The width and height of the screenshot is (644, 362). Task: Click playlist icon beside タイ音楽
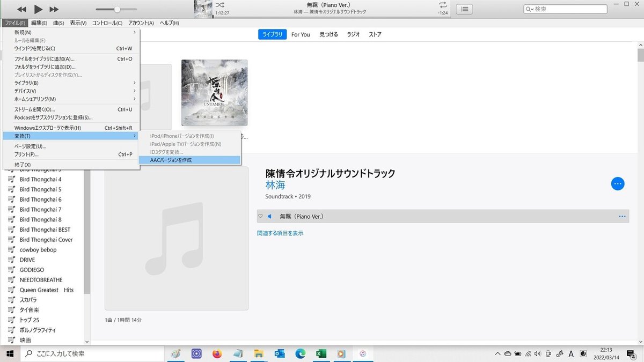(11, 310)
